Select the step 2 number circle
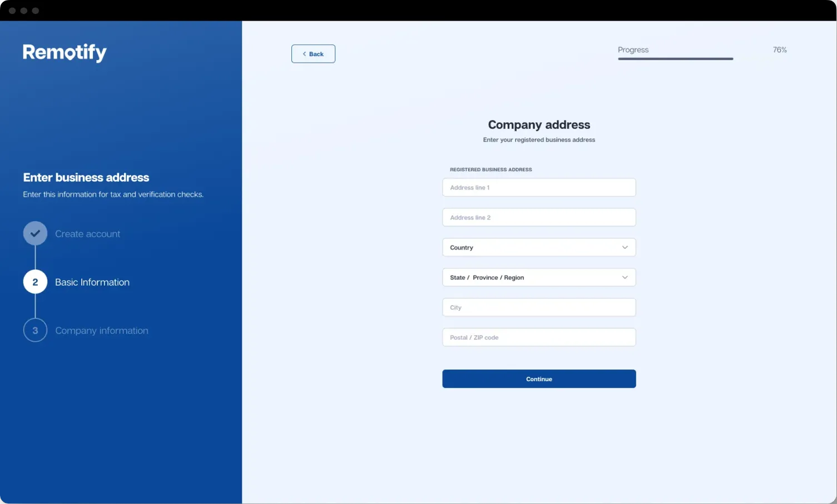837x504 pixels. pyautogui.click(x=35, y=282)
